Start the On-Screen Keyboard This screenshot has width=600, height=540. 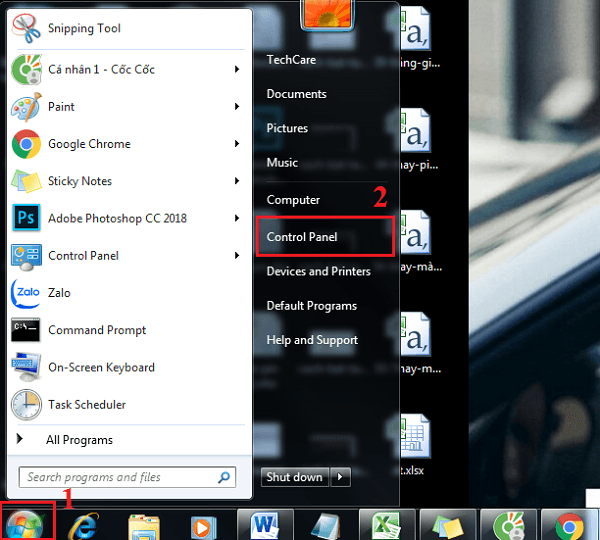100,367
